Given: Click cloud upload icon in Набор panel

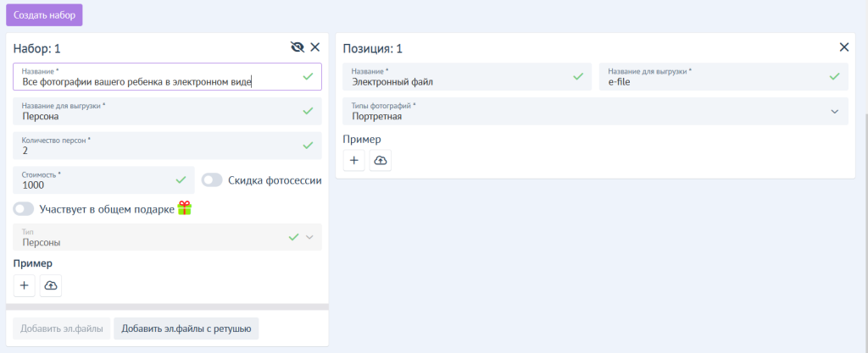Looking at the screenshot, I should pos(51,286).
